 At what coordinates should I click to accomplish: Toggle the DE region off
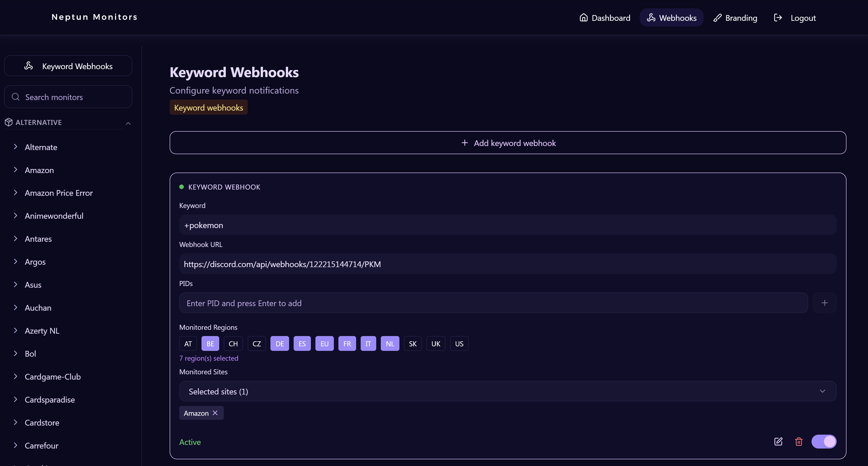point(279,344)
